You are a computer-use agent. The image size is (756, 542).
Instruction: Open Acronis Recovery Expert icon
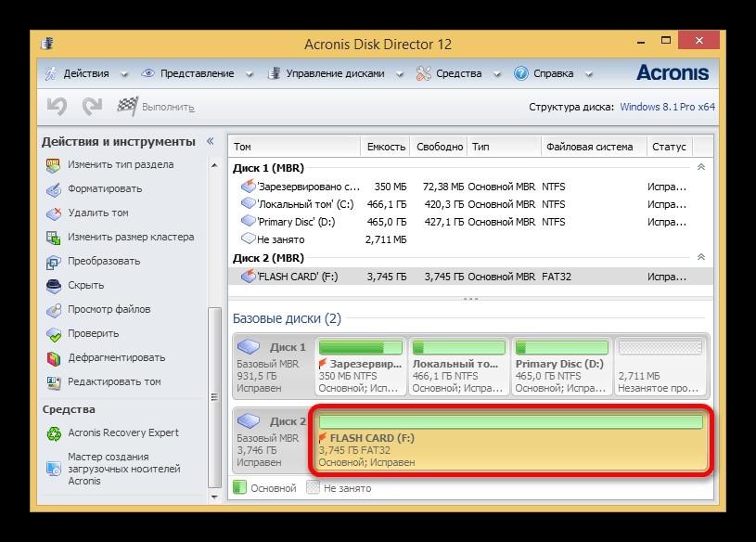[x=53, y=433]
